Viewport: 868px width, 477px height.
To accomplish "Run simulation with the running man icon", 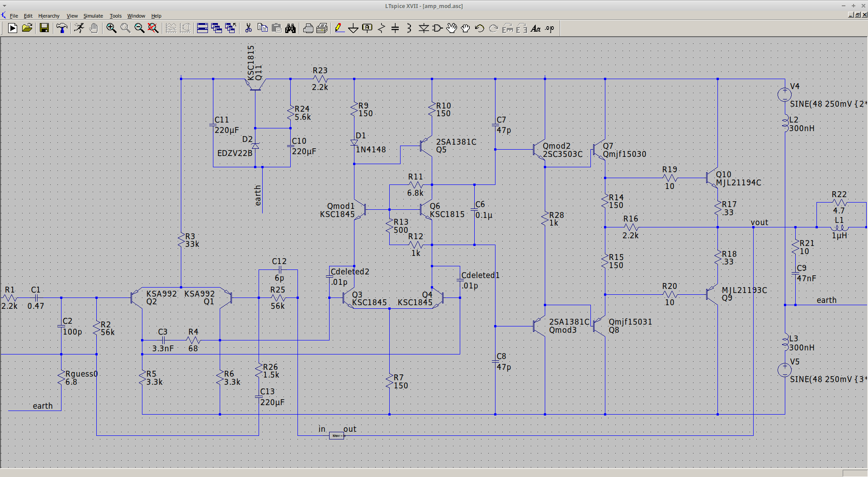I will (x=79, y=28).
